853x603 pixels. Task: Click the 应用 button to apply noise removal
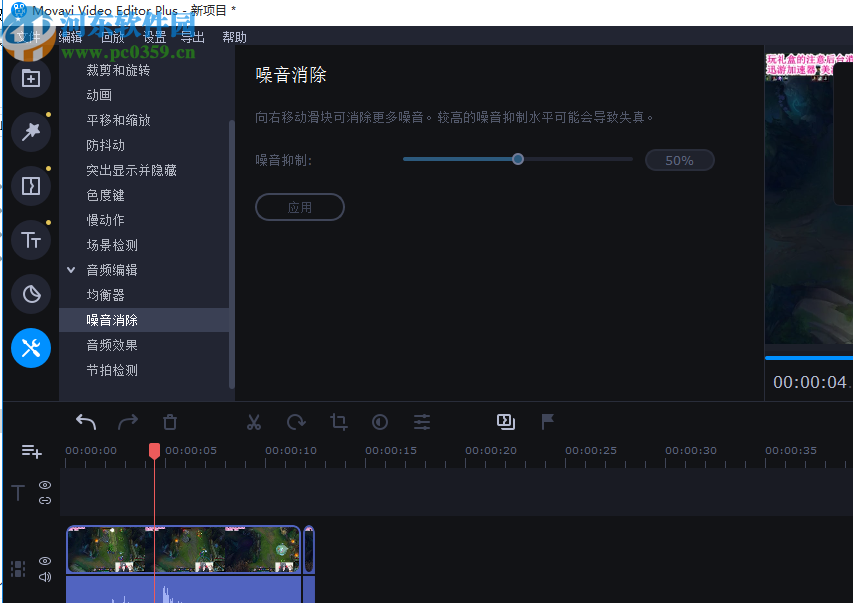pos(299,207)
